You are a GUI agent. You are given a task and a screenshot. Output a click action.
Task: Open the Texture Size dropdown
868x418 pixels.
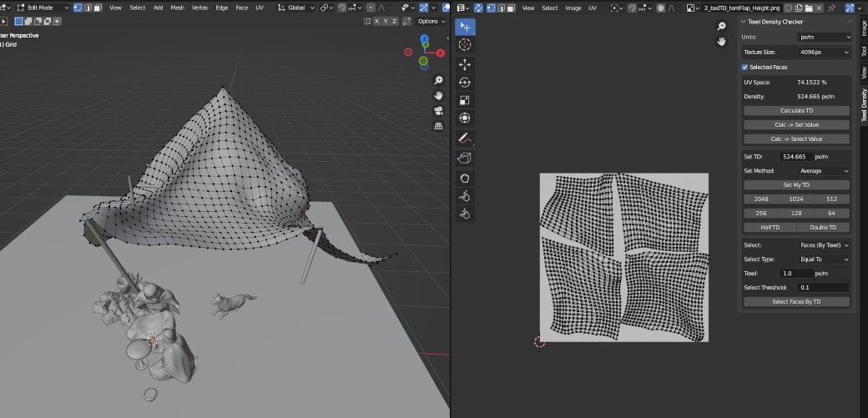coord(825,52)
